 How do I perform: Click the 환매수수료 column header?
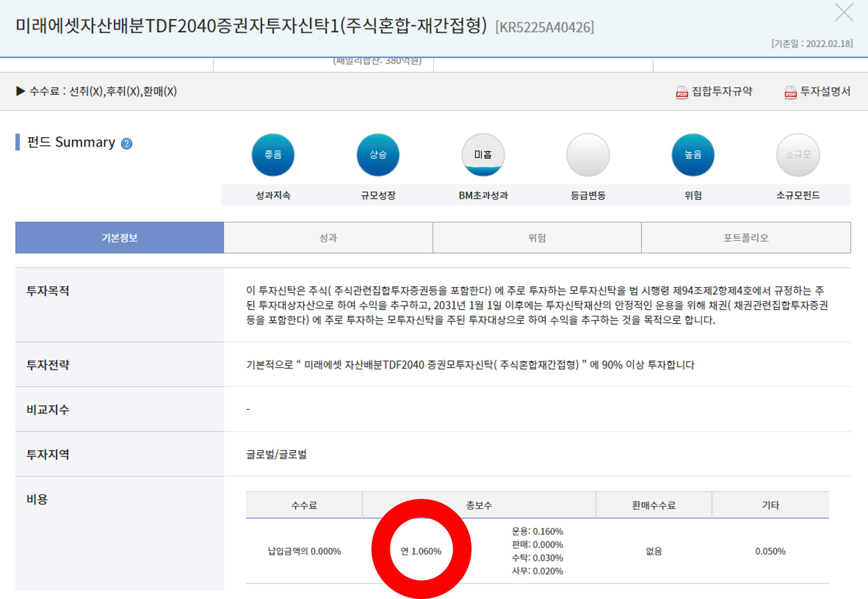click(x=653, y=505)
